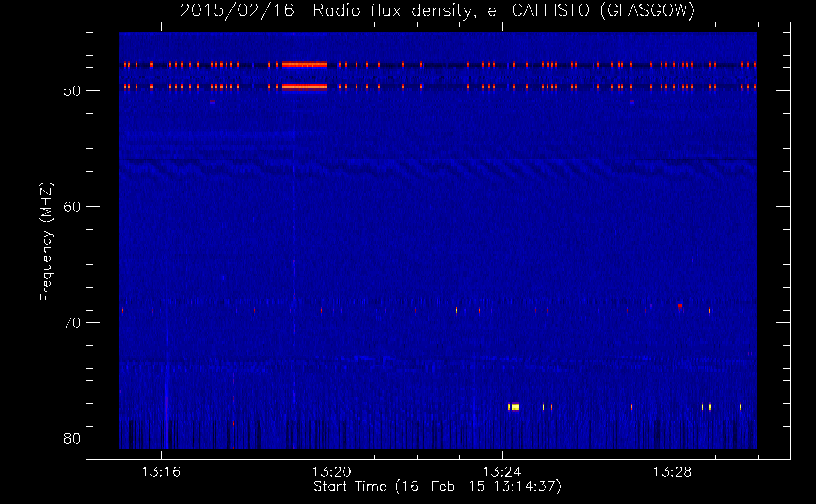Click the 'Start Time (16-Feb-15 13:14:37)' x-axis label
Viewport: 816px width, 504px height.
coord(437,487)
